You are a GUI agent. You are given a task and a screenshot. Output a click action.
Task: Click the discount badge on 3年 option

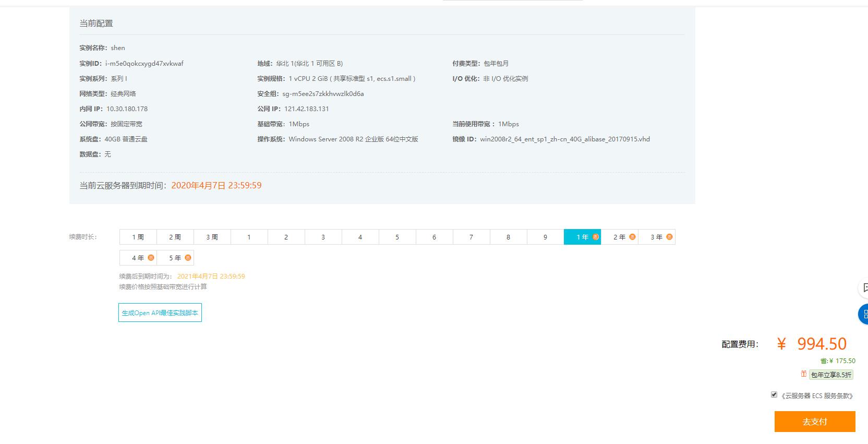[x=669, y=237]
